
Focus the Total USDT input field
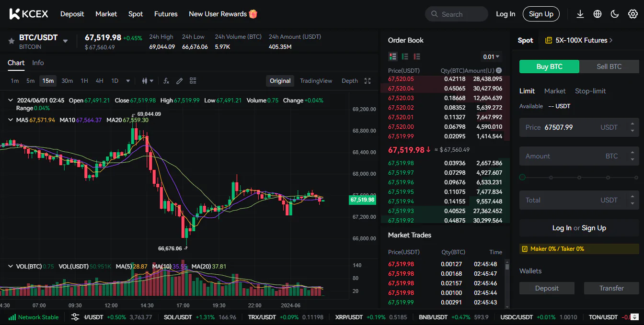(x=579, y=200)
